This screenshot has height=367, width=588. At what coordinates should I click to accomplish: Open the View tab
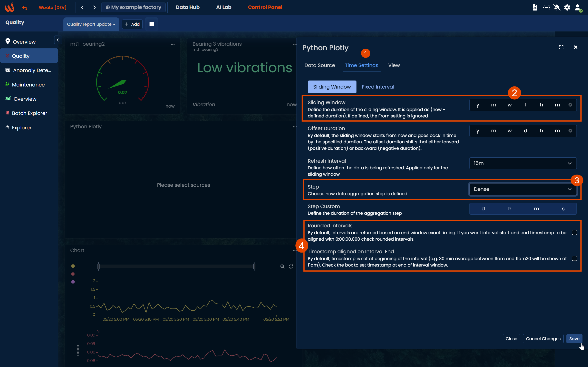394,65
